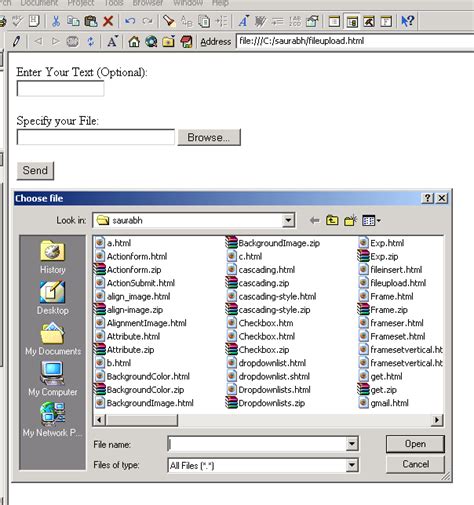Click the Replace toolbar icon
This screenshot has width=474, height=505.
point(186,21)
